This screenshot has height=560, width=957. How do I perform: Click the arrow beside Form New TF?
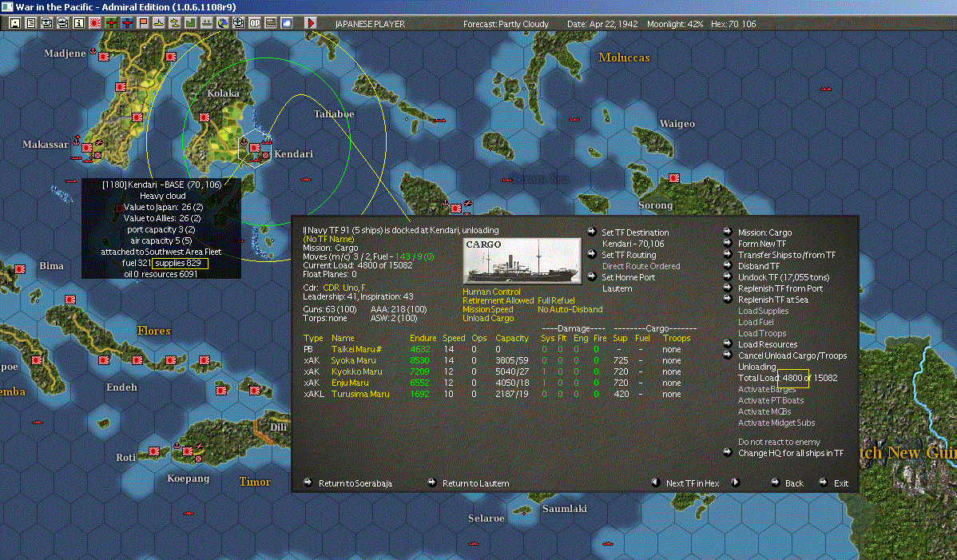[x=728, y=243]
